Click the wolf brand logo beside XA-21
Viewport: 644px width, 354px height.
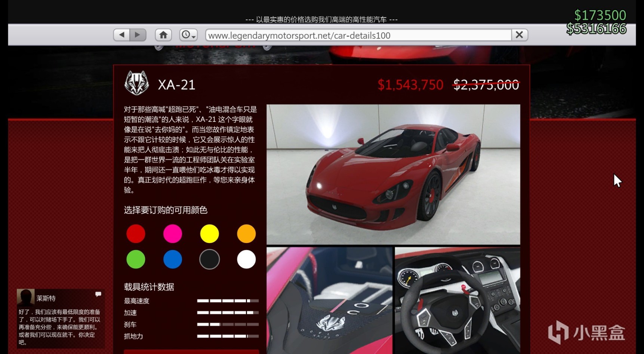coord(136,83)
